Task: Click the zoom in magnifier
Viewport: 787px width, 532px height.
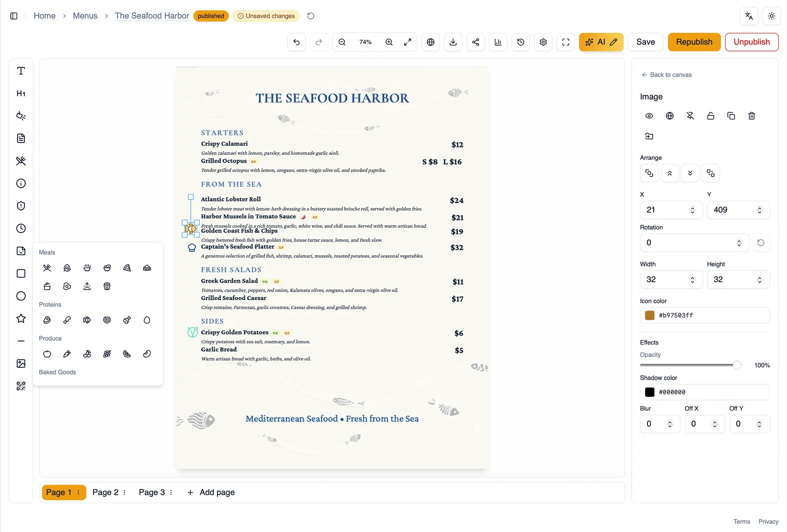Action: pyautogui.click(x=389, y=42)
